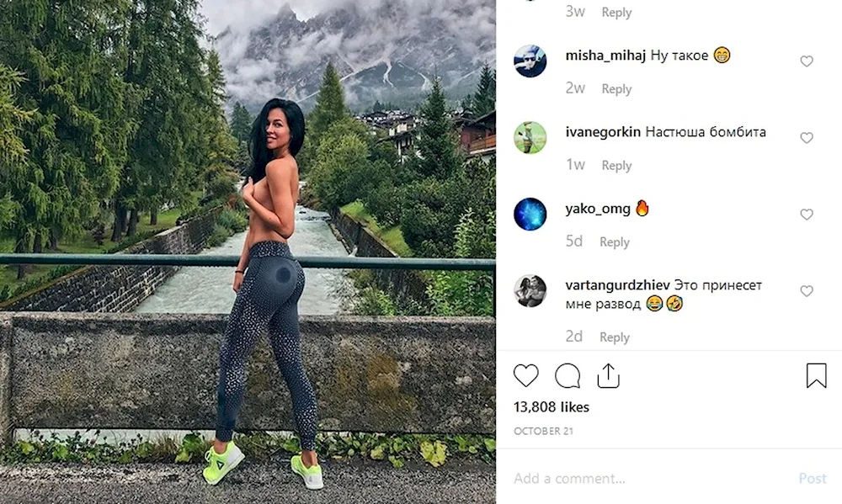This screenshot has height=504, width=842.
Task: Like yako_omg's comment
Action: point(807,215)
